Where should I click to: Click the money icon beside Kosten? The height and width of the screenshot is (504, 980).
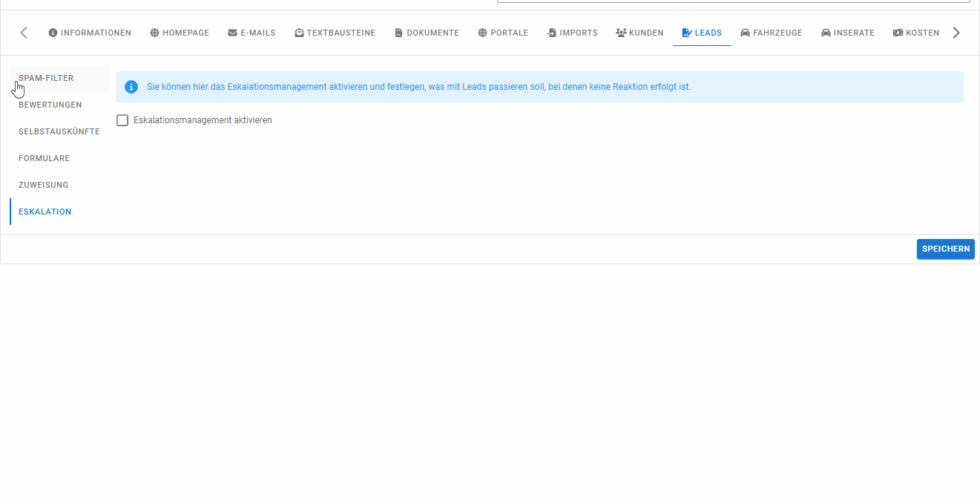(x=898, y=33)
